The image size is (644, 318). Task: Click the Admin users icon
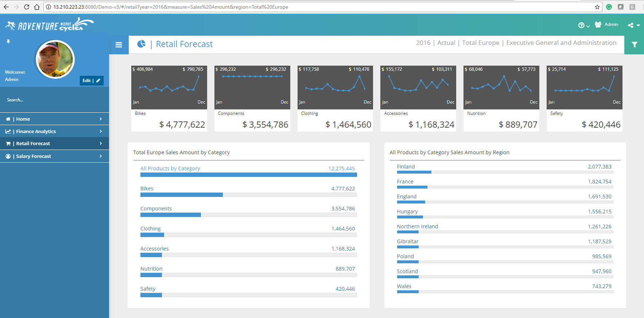pos(598,24)
